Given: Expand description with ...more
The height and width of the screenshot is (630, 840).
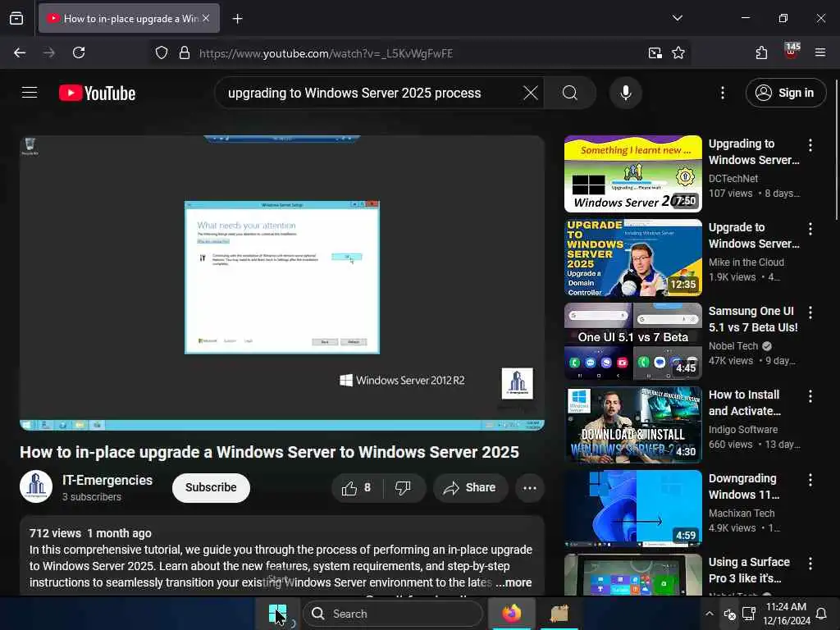Looking at the screenshot, I should click(514, 582).
